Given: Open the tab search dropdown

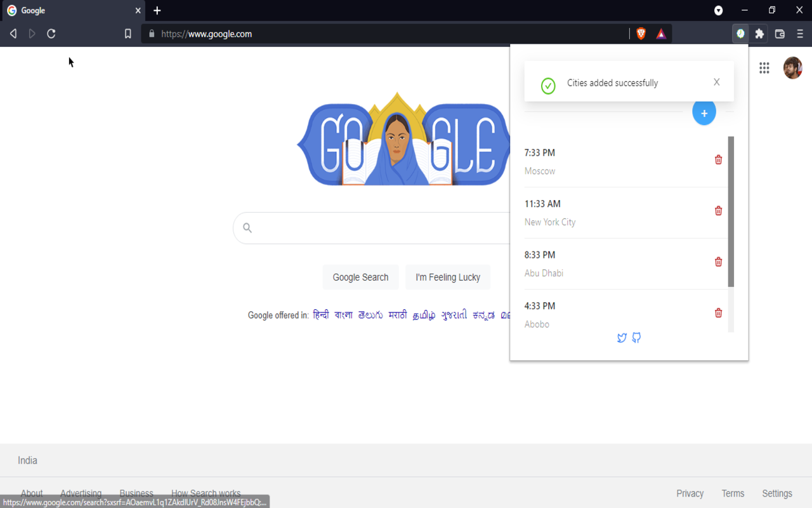Looking at the screenshot, I should click(x=718, y=10).
